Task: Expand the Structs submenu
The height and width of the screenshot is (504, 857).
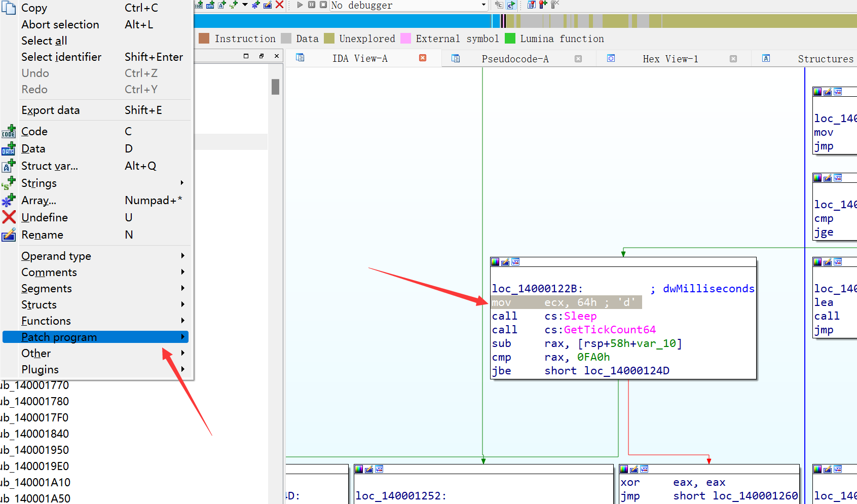Action: coord(96,304)
